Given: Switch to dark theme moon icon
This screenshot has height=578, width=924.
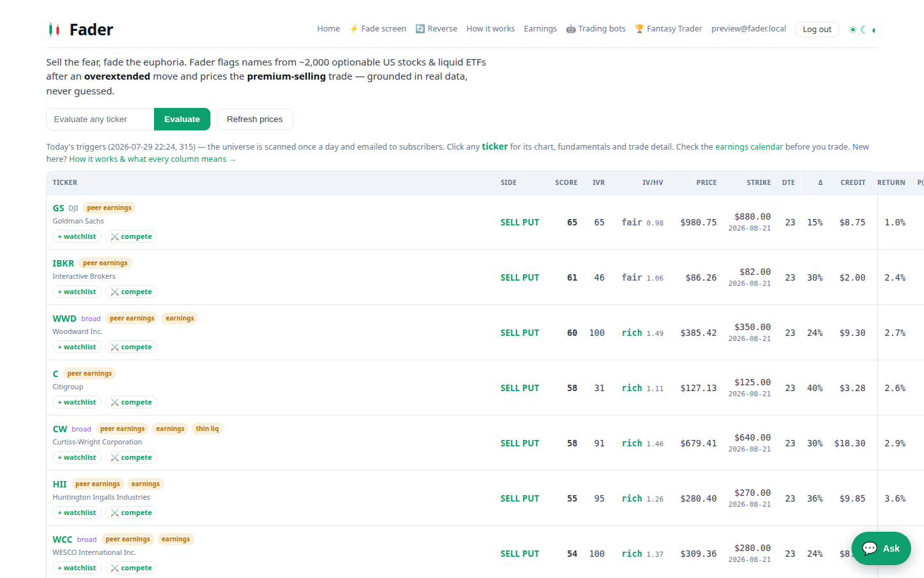Looking at the screenshot, I should (x=864, y=30).
